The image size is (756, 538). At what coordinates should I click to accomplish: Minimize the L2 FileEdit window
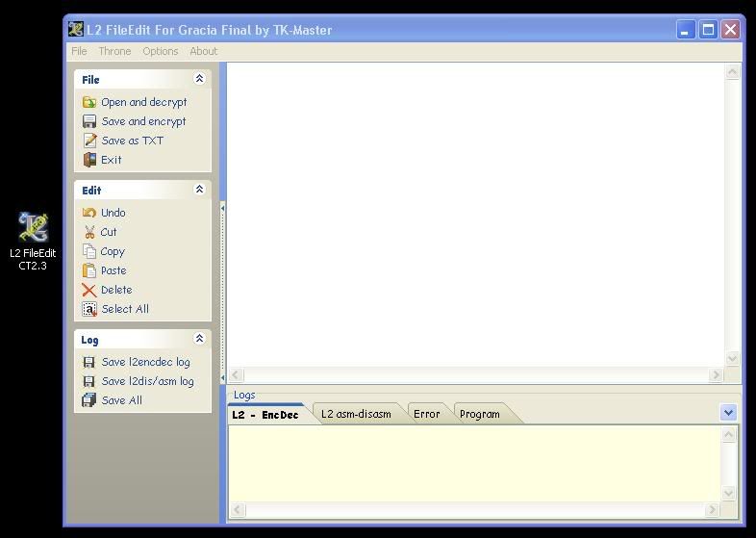[x=685, y=30]
